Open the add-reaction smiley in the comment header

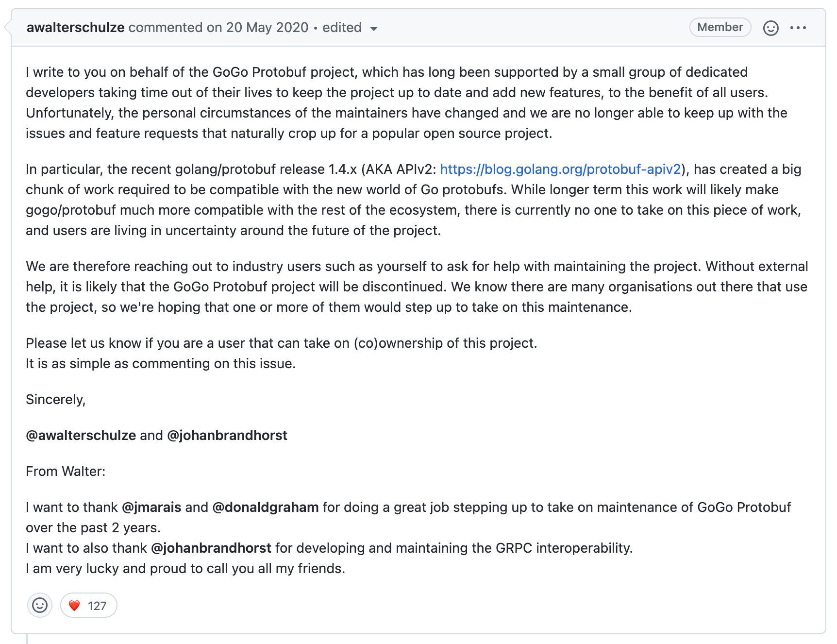[x=770, y=28]
